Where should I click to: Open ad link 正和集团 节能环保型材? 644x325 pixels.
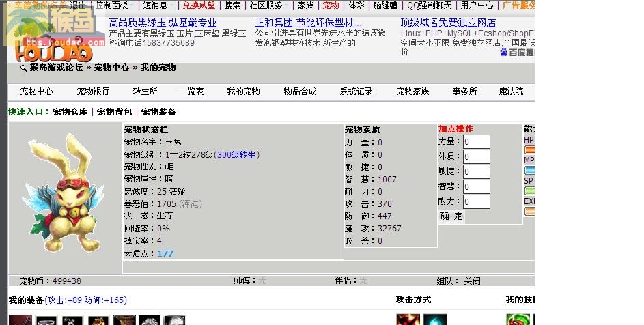pos(309,23)
